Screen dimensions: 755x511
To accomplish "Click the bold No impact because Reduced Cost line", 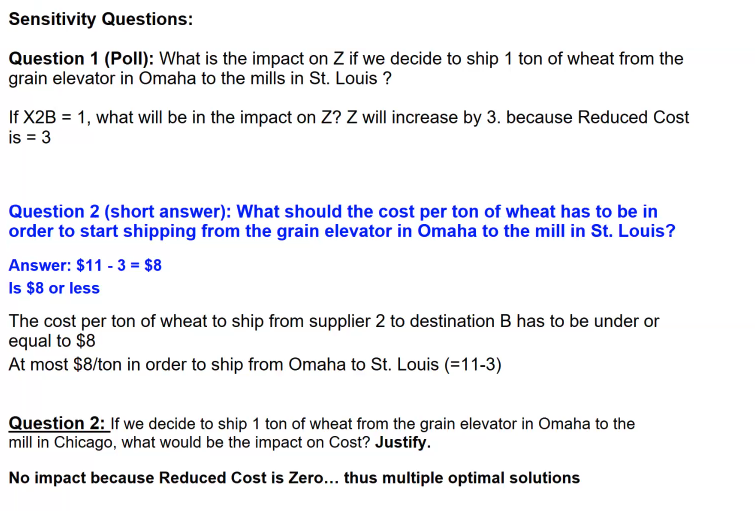I will 294,478.
